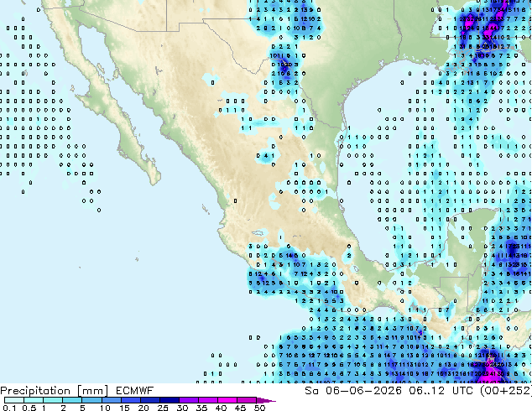Screen dimensions: 532x411
Task: Click the legend value '25'
Action: (163, 408)
